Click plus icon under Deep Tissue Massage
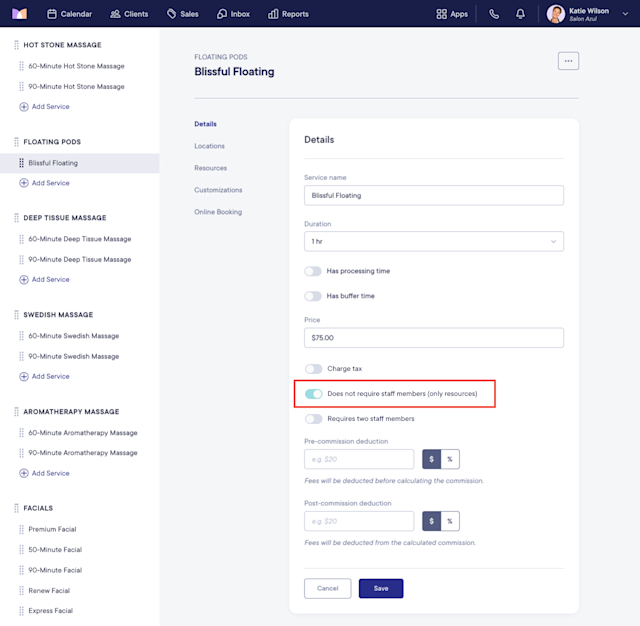The width and height of the screenshot is (640, 626). pyautogui.click(x=24, y=280)
